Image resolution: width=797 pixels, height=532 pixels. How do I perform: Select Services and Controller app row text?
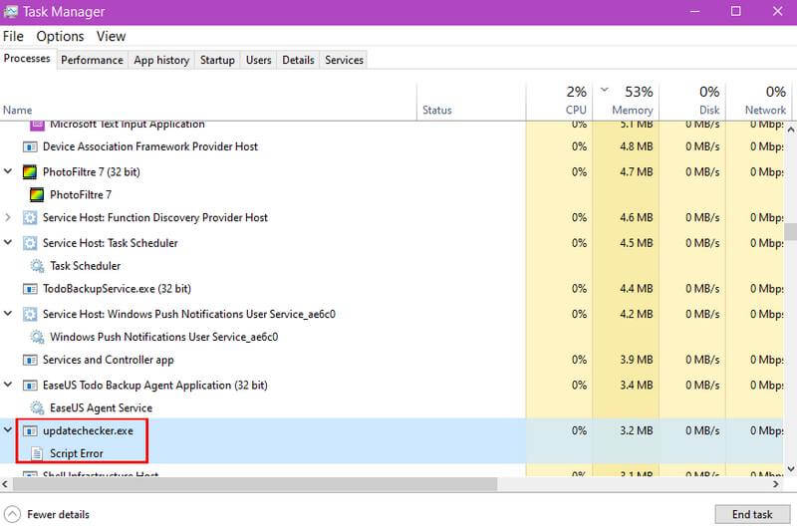coord(109,360)
